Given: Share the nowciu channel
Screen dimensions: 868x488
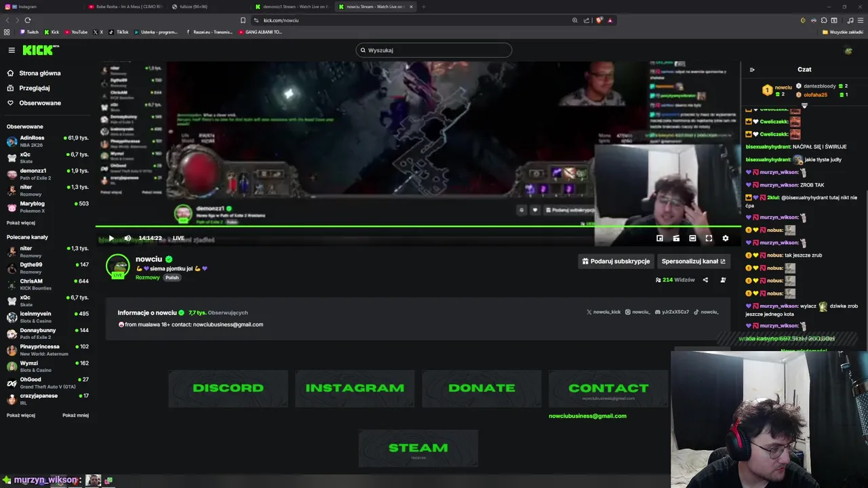Looking at the screenshot, I should tap(705, 280).
